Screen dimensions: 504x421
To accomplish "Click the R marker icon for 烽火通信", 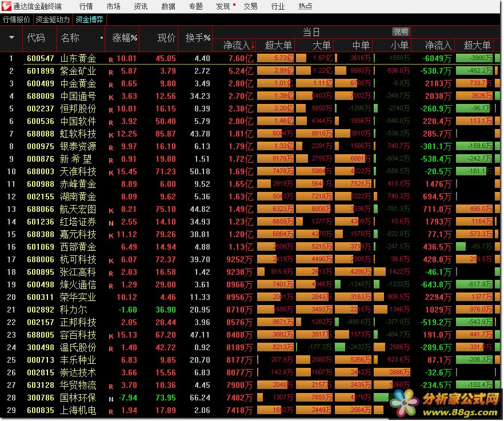I will (x=111, y=286).
